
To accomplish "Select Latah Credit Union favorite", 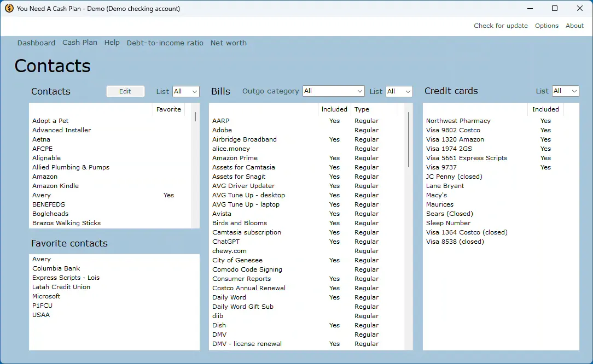I will click(x=61, y=287).
